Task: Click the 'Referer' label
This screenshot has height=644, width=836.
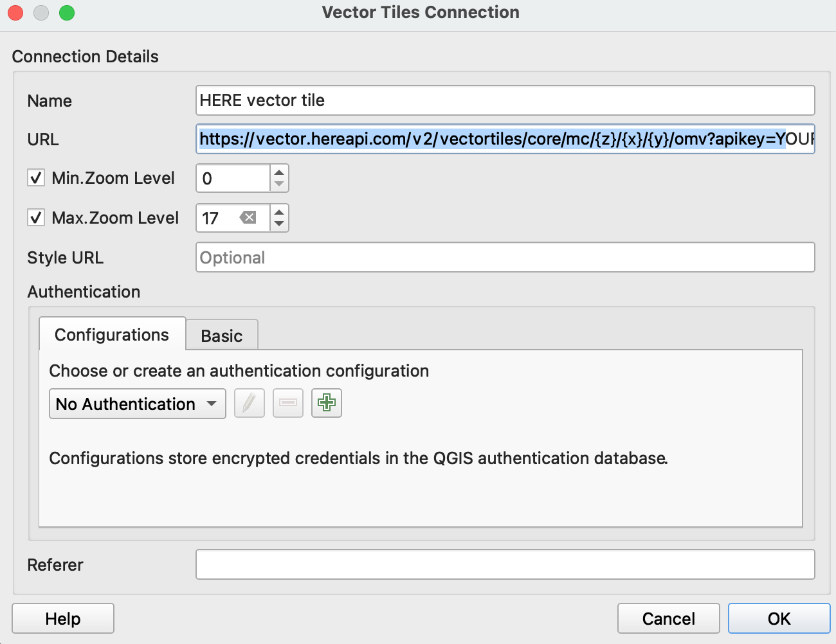Action: [55, 565]
